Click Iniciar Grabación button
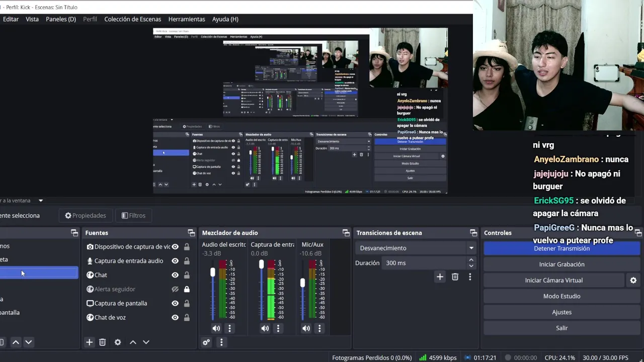This screenshot has height=362, width=644. pyautogui.click(x=562, y=264)
